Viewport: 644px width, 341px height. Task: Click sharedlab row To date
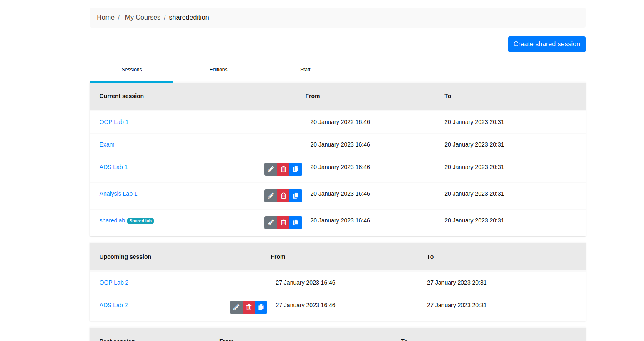click(x=474, y=220)
